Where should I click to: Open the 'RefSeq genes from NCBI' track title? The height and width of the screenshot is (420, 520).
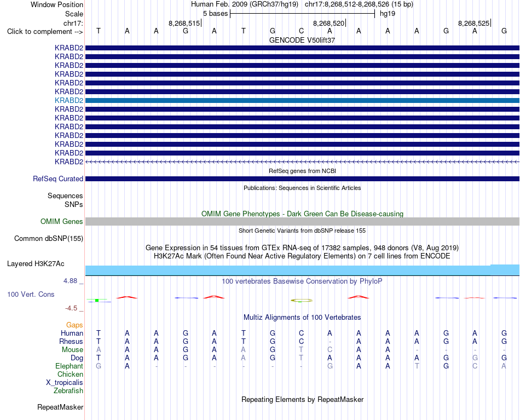(x=302, y=171)
